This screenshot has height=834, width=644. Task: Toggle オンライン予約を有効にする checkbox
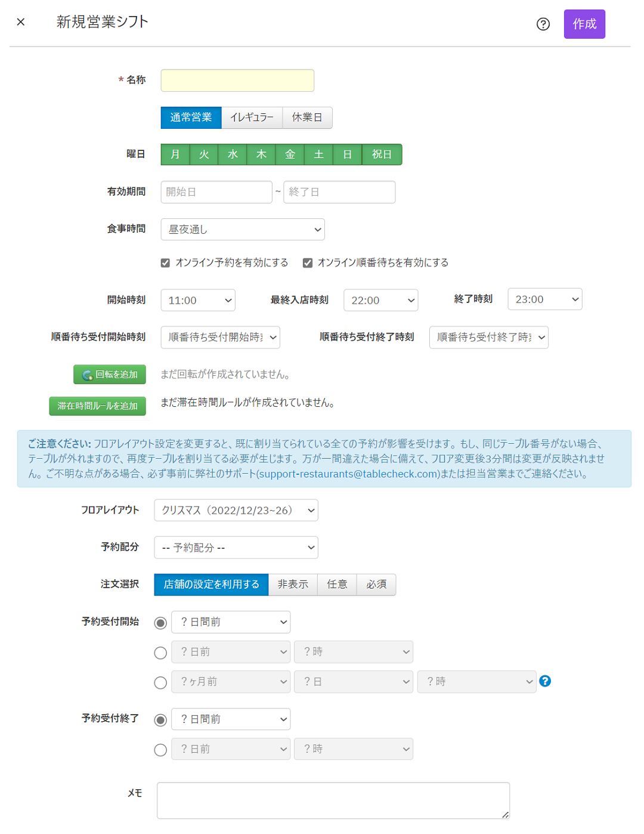coord(166,263)
